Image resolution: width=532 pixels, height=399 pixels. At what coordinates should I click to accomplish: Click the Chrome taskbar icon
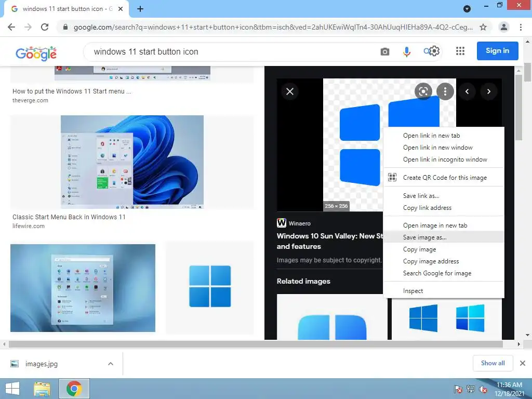point(74,389)
